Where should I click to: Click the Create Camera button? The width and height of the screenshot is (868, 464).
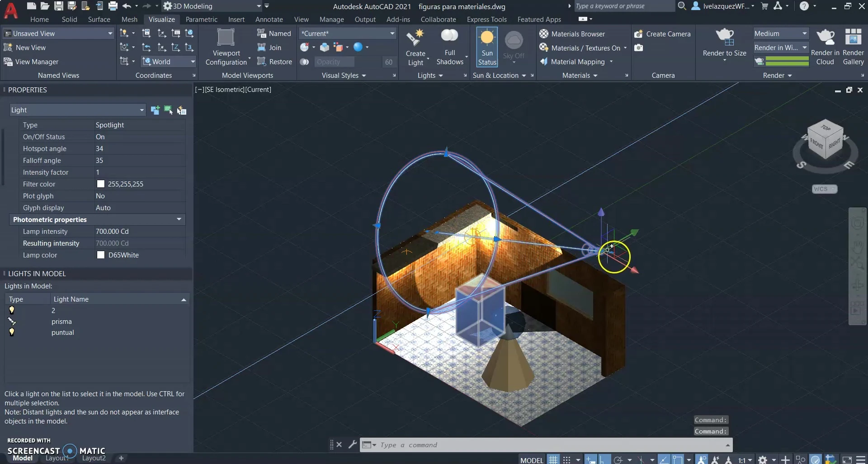[x=662, y=34]
